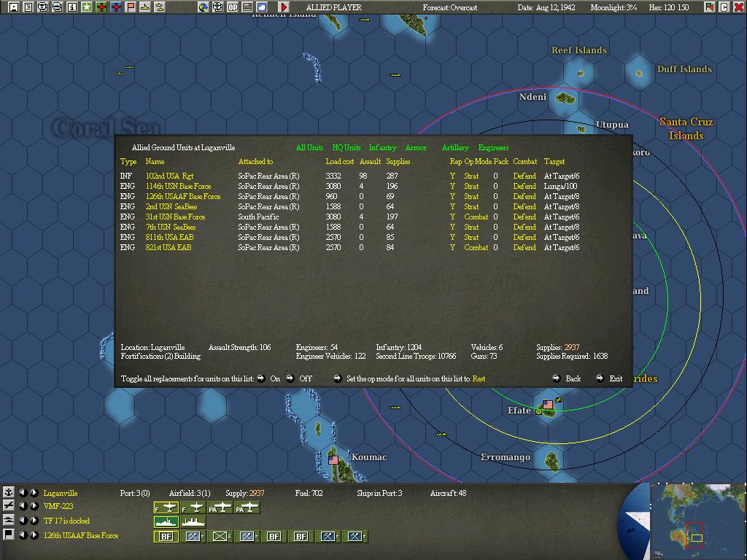Click the red play end-turn arrow

[x=284, y=7]
